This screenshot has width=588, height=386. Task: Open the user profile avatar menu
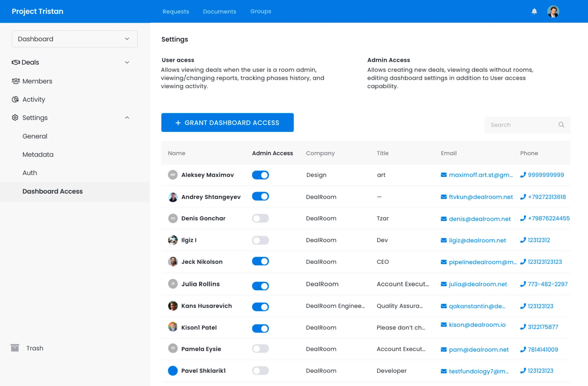point(553,12)
